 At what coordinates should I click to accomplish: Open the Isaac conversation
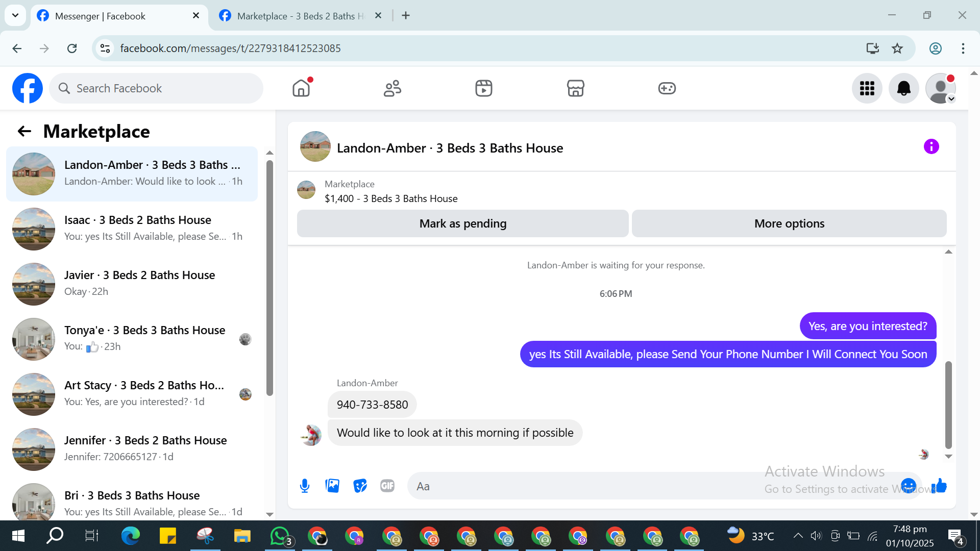[132, 229]
